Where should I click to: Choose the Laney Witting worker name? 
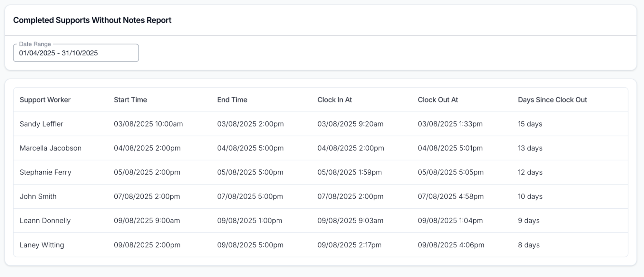[x=42, y=245]
